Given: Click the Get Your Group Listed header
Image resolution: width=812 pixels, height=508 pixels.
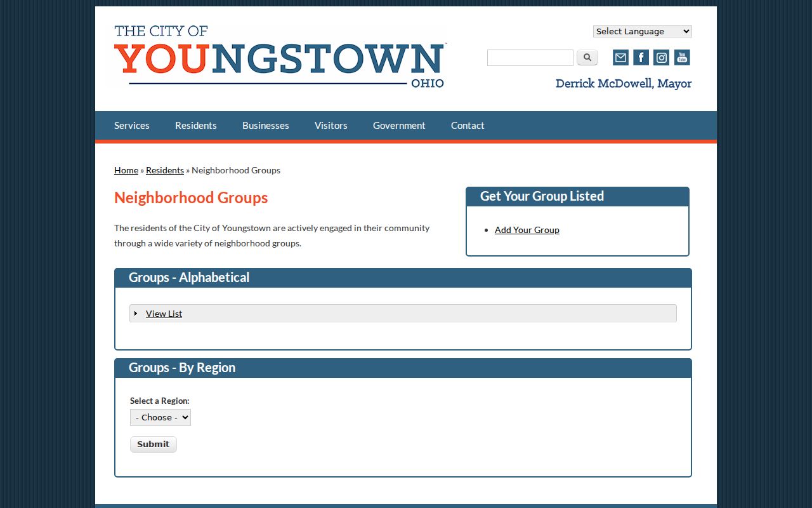Looking at the screenshot, I should coord(577,197).
